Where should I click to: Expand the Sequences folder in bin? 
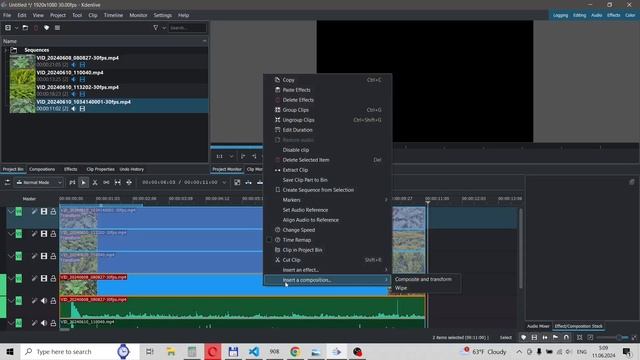pyautogui.click(x=5, y=50)
